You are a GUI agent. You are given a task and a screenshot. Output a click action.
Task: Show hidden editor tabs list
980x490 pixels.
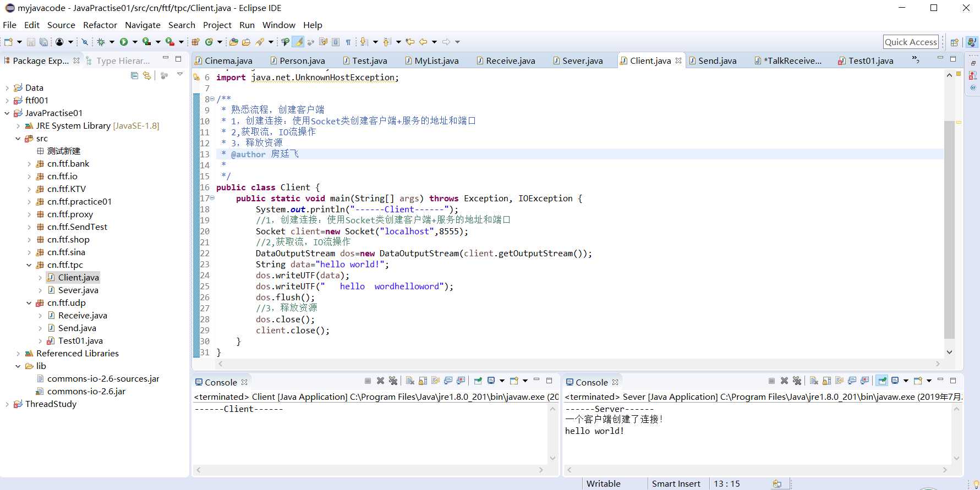pyautogui.click(x=916, y=59)
